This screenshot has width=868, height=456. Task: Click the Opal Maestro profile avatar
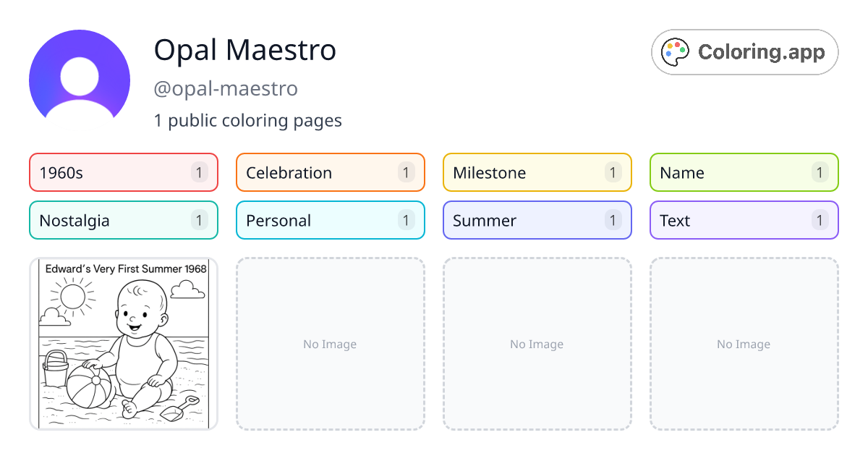79,76
